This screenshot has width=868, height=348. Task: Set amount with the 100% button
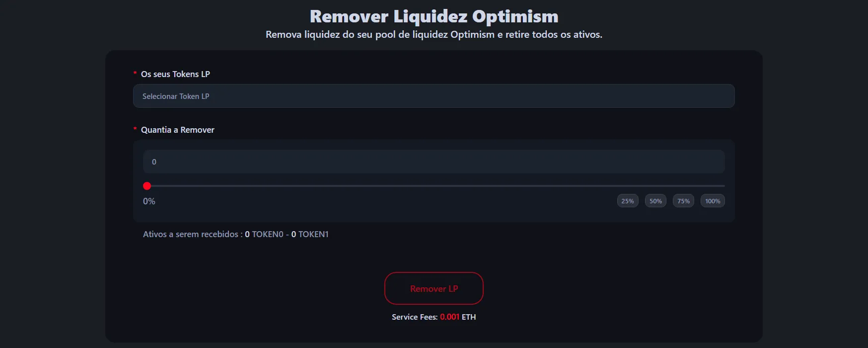[713, 201]
